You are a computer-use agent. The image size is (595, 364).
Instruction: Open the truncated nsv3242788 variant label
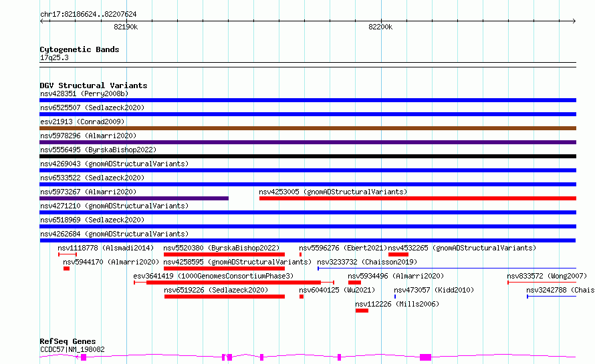coord(560,290)
